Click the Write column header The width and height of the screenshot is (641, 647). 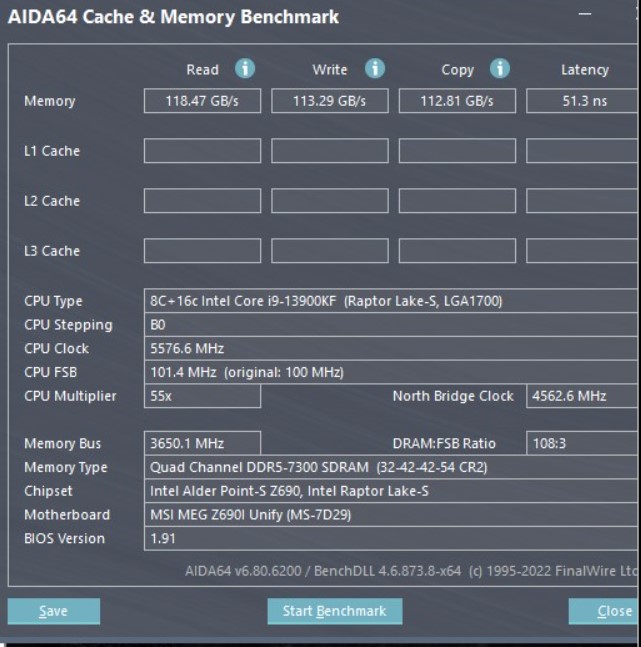pos(330,69)
